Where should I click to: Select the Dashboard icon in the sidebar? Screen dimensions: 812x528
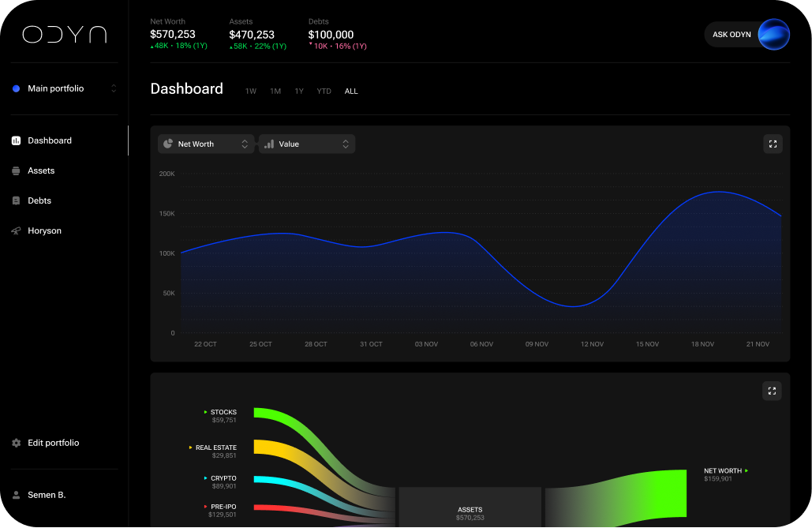(16, 140)
